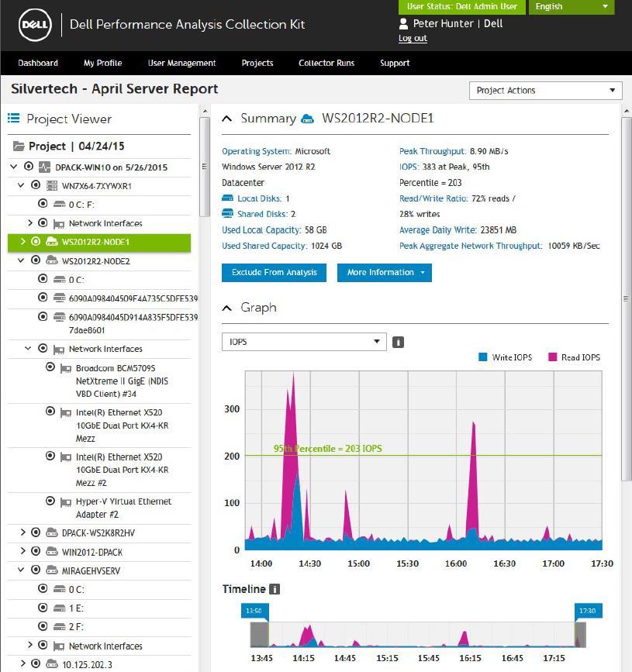Click the cluster node icon for WS2012R2-NODE2
This screenshot has width=632, height=672.
52,260
